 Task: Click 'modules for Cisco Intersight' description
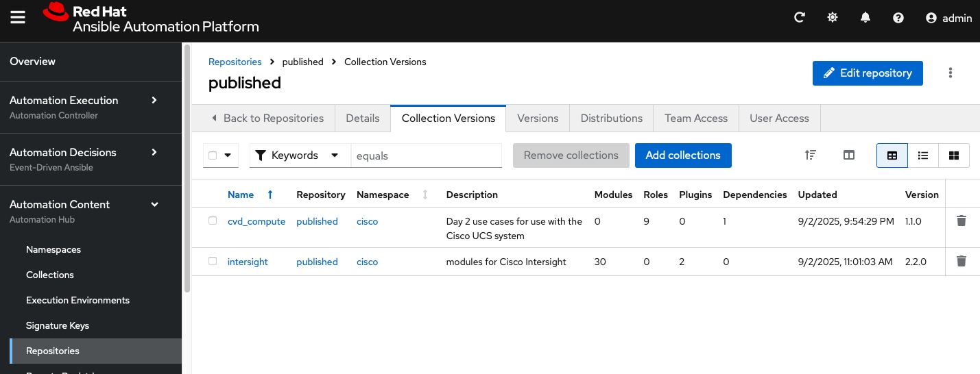(506, 262)
